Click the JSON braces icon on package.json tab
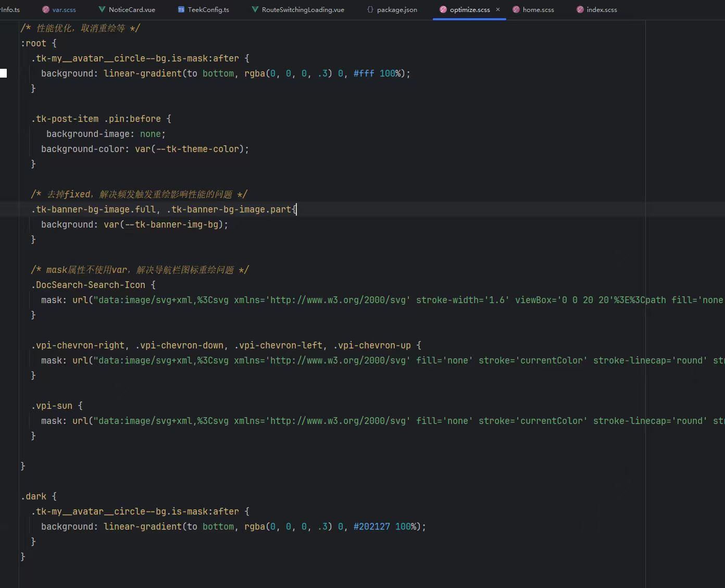Image resolution: width=725 pixels, height=588 pixels. 370,9
